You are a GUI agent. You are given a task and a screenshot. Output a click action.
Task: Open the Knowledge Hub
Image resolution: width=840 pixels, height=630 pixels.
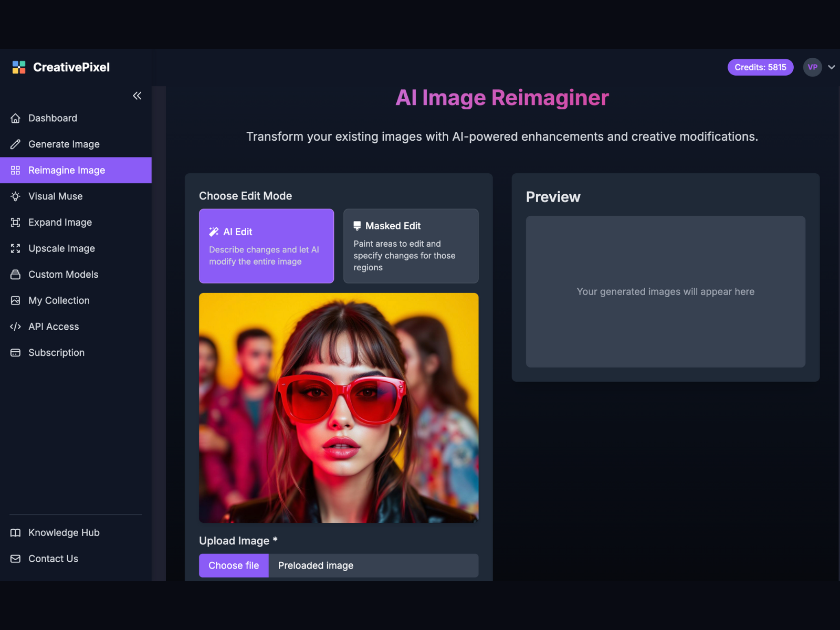coord(76,533)
